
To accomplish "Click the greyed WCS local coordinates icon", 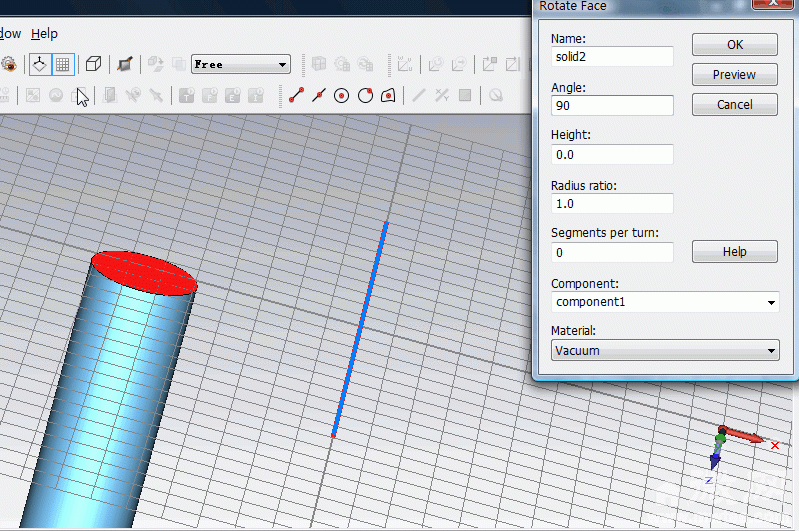I will tap(405, 64).
